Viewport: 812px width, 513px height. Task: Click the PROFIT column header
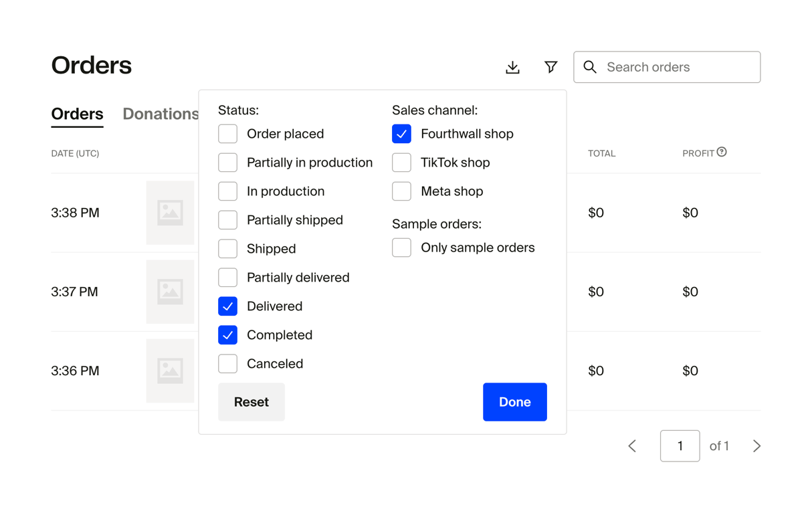coord(698,153)
